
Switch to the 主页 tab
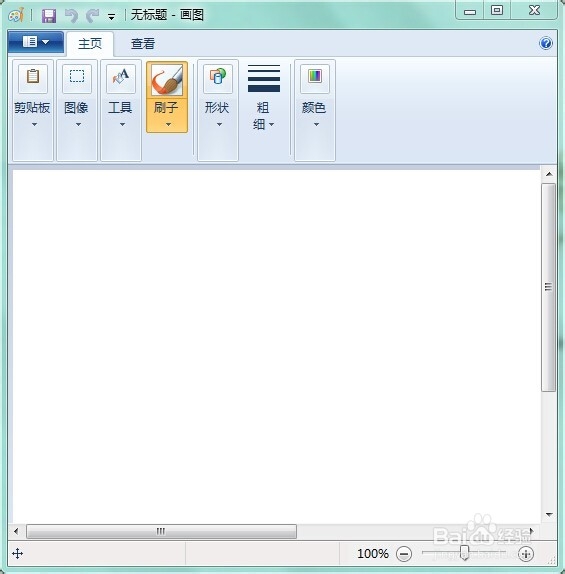pyautogui.click(x=90, y=44)
